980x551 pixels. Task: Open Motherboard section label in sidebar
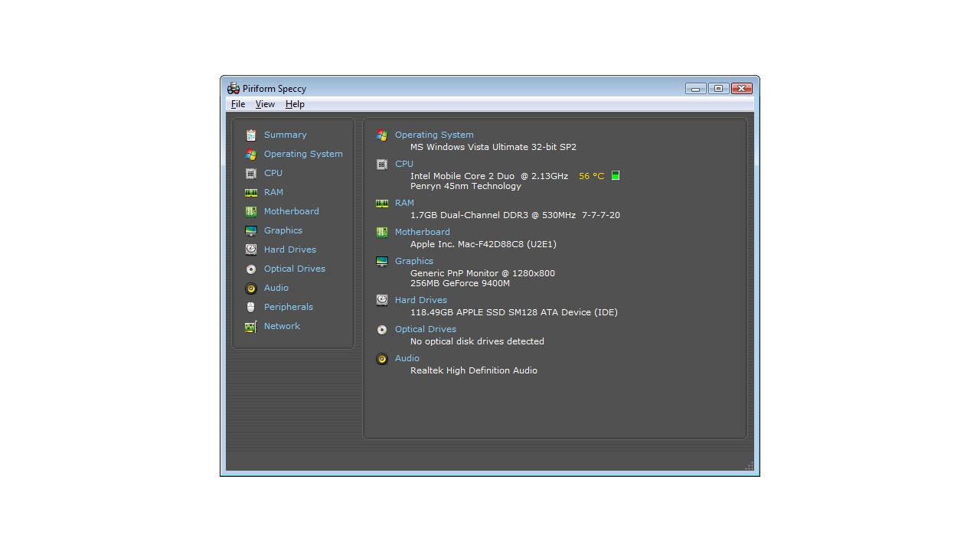[291, 211]
